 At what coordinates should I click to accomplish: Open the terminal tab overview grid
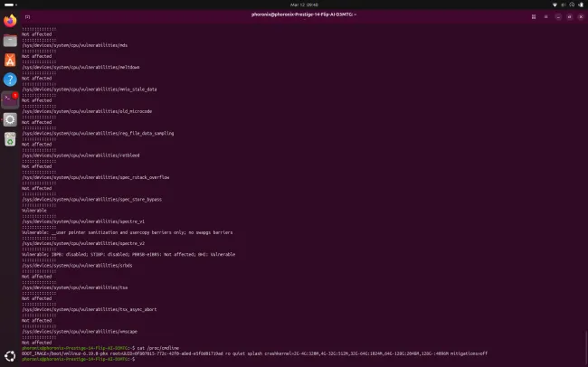tap(534, 17)
